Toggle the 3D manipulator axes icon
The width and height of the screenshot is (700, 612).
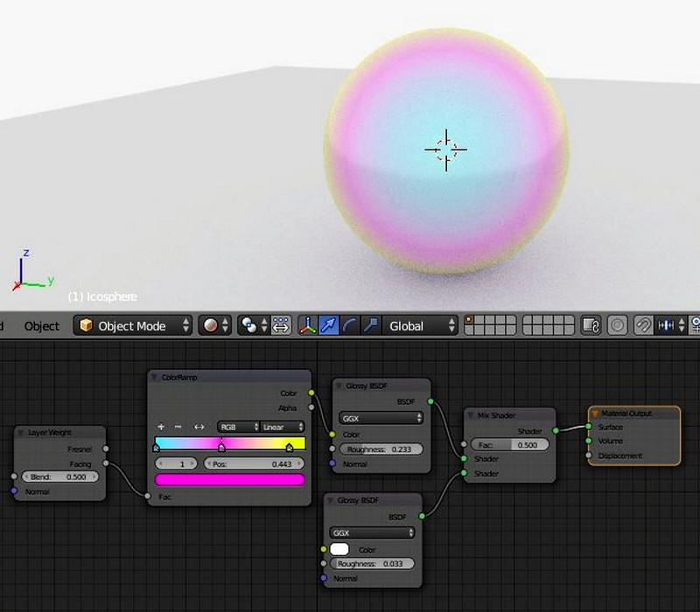point(307,325)
